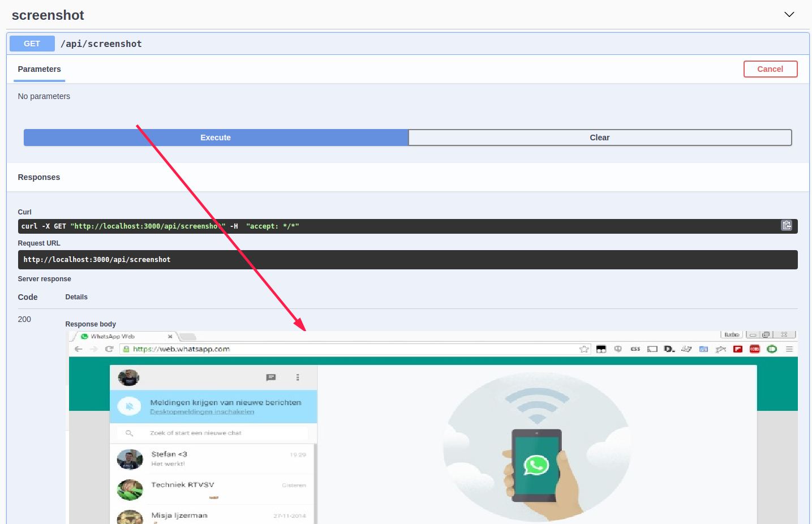
Task: Start a new chat via message icon
Action: point(271,377)
